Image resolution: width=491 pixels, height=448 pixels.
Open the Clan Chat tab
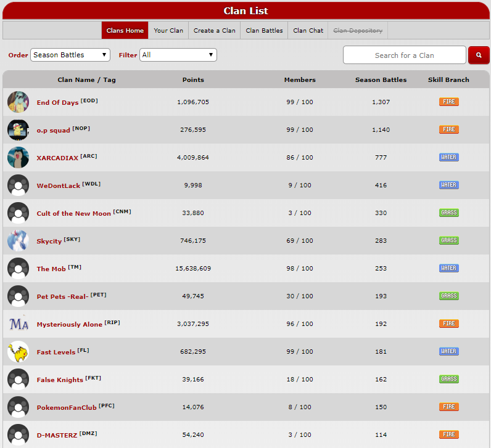pyautogui.click(x=308, y=30)
